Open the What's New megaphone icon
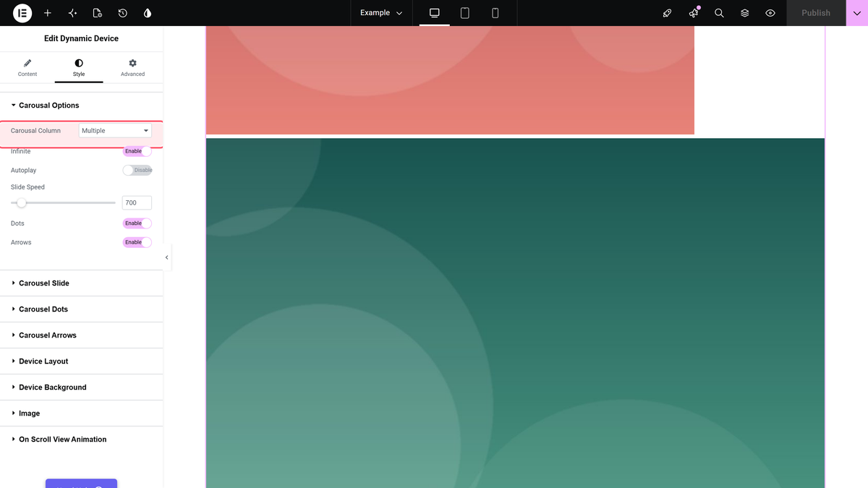 coord(694,13)
